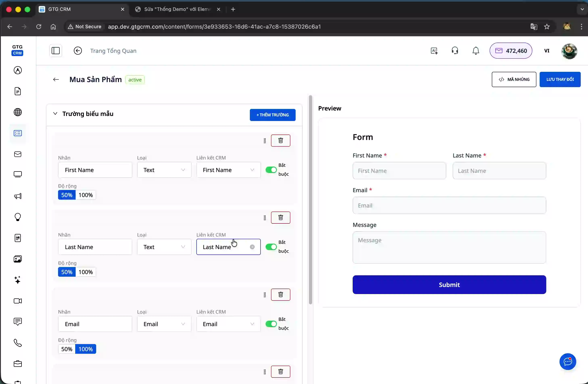Open the AI sparkles feature in sidebar

18,280
